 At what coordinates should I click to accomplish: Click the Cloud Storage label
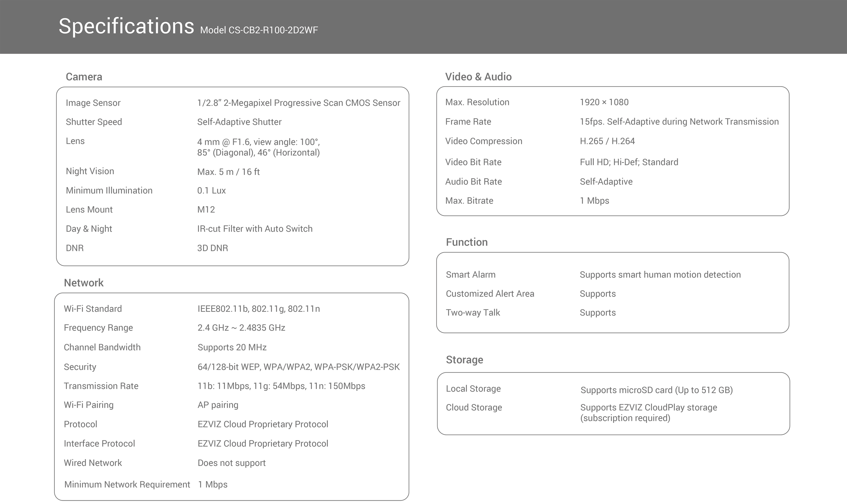474,408
